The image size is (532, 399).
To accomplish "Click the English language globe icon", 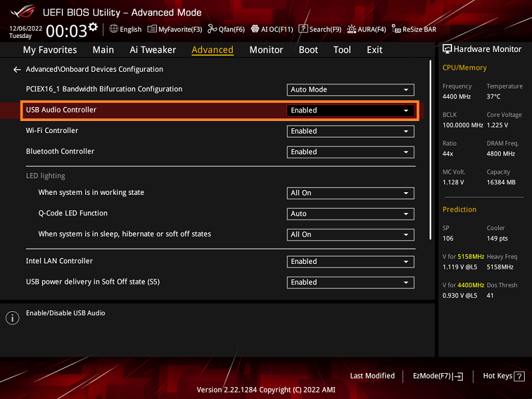I will 114,29.
